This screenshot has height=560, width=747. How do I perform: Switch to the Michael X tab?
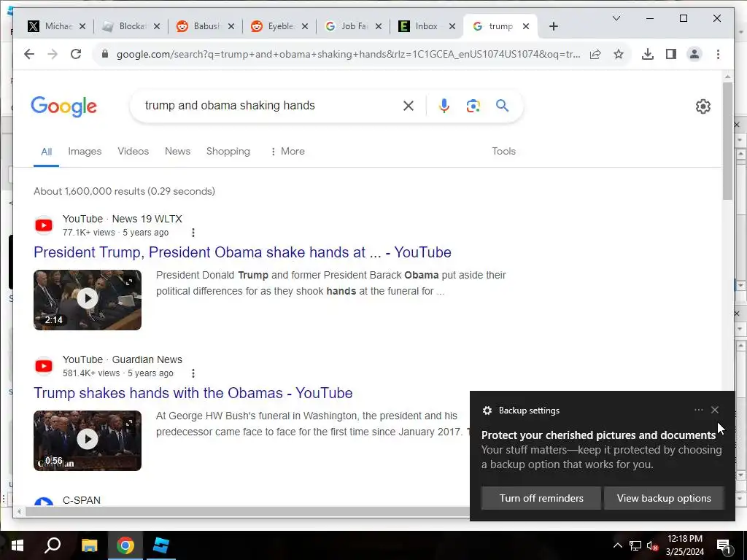point(55,26)
